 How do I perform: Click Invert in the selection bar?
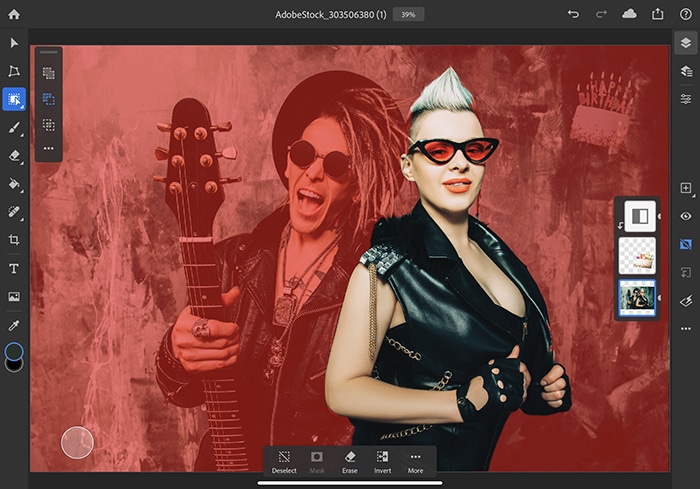click(382, 461)
